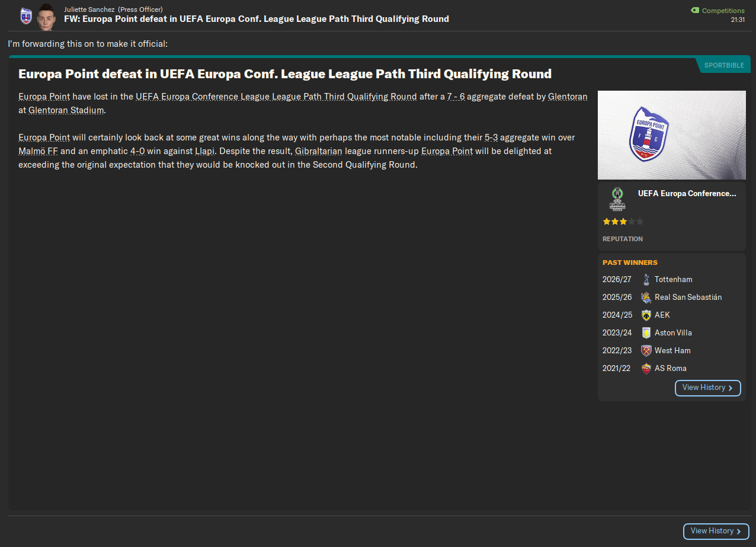
Task: Open the Gibraltarian league link
Action: 318,151
